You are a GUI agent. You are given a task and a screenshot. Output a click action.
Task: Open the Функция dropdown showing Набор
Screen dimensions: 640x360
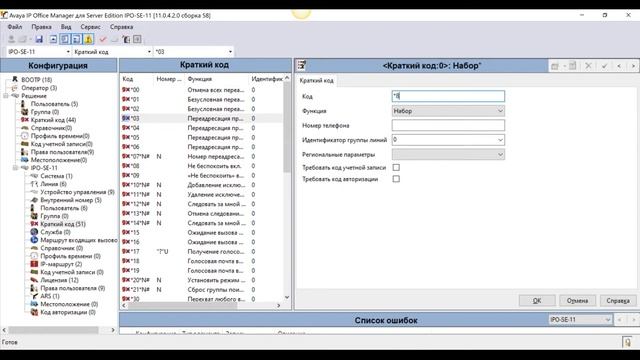(x=500, y=111)
